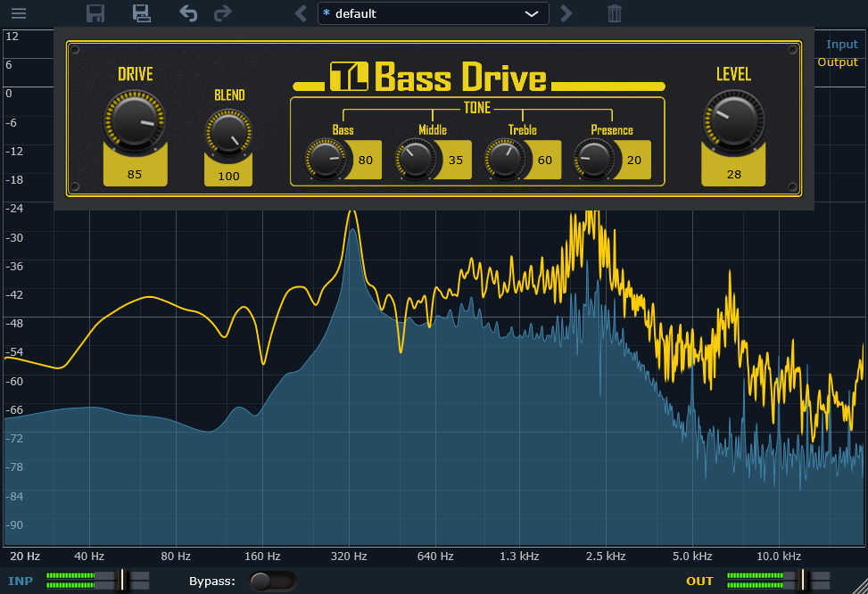868x594 pixels.
Task: Click the window resize grip corner
Action: coord(859,585)
